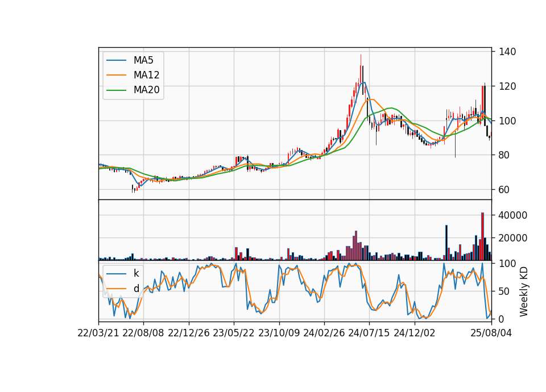Click the 22/03/21 date label
The height and width of the screenshot is (392, 546).
[98, 333]
